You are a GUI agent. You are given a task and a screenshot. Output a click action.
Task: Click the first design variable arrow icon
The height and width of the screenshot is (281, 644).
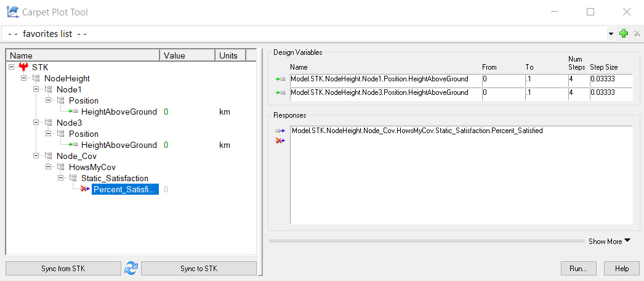[281, 79]
